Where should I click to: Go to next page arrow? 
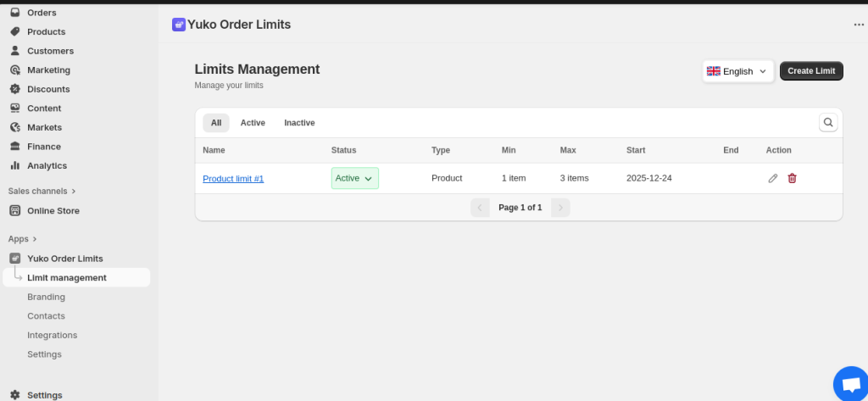(x=560, y=208)
